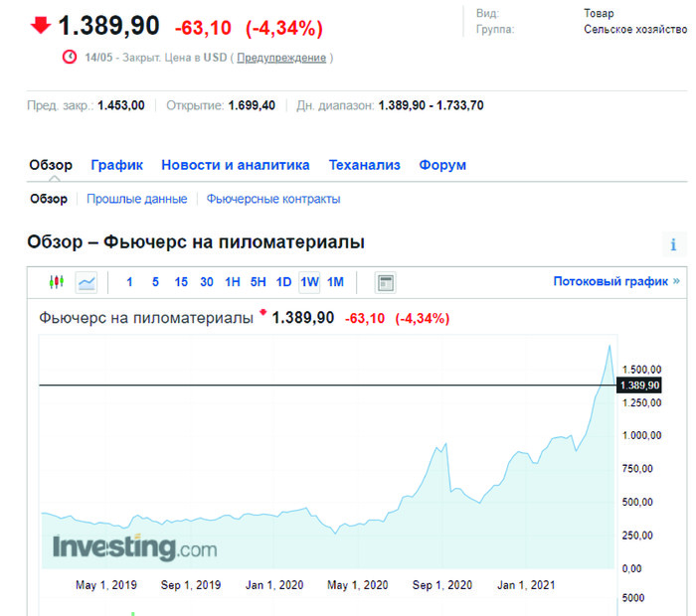
Task: Set chart interval to 15 minutes
Action: (x=181, y=282)
